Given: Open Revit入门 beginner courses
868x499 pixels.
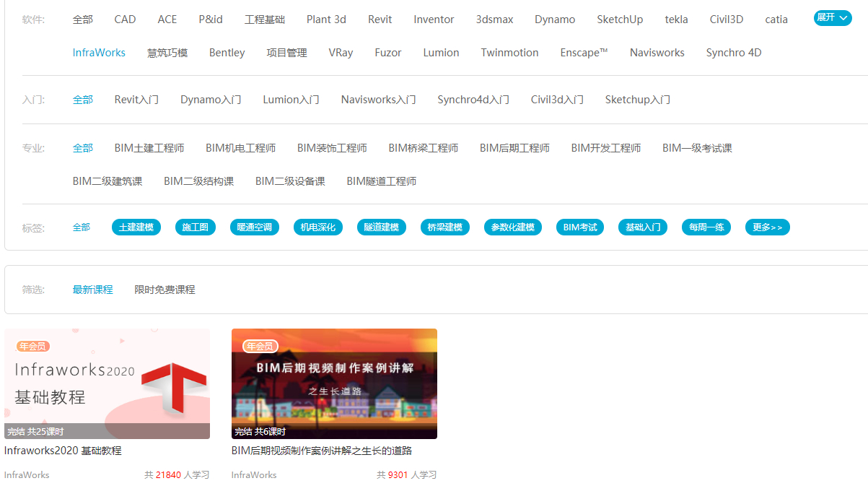Looking at the screenshot, I should coord(136,100).
